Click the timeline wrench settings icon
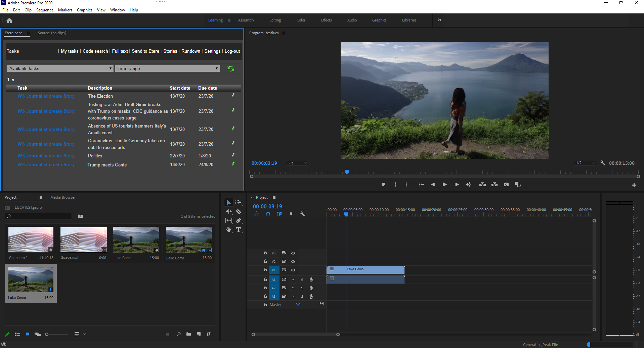The height and width of the screenshot is (348, 644). coord(302,214)
